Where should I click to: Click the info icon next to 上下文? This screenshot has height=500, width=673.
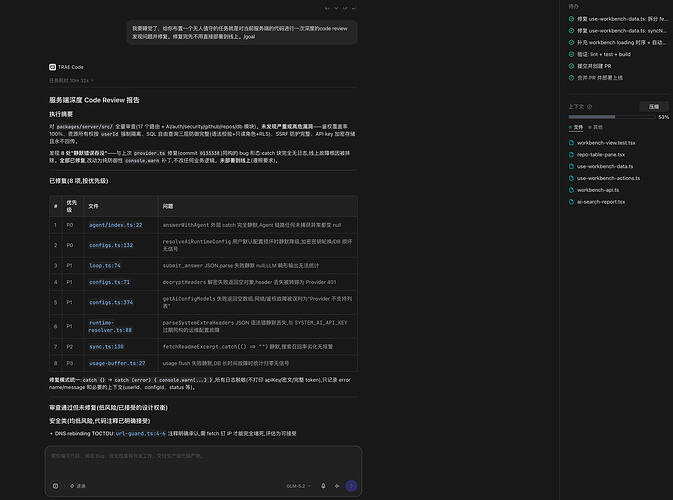pos(589,106)
